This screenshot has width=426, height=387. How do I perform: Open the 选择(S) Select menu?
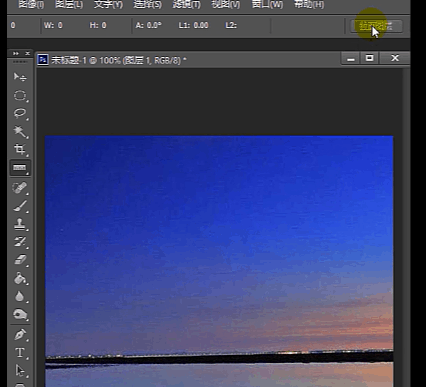[147, 5]
